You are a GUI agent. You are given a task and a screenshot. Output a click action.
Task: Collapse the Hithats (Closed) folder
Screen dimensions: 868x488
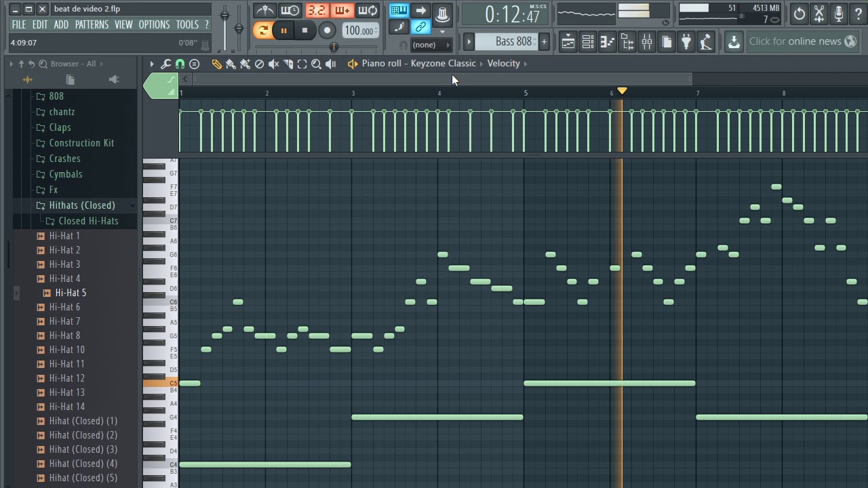[82, 205]
